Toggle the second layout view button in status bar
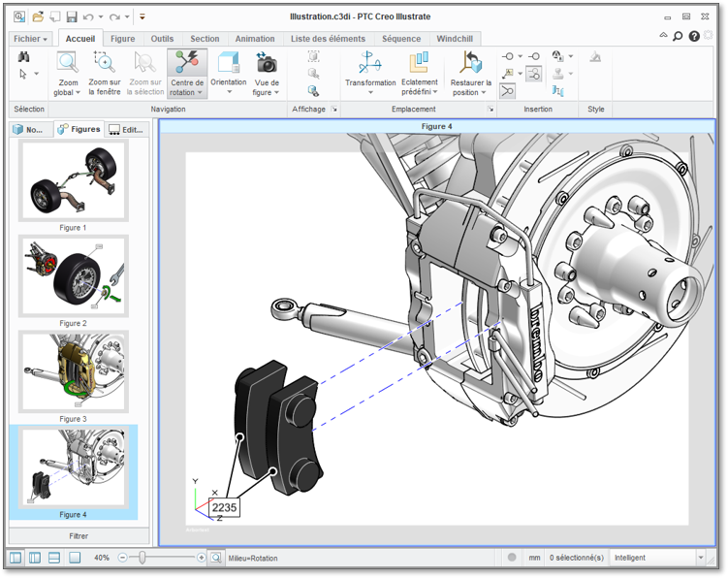The image size is (728, 578). tap(35, 558)
